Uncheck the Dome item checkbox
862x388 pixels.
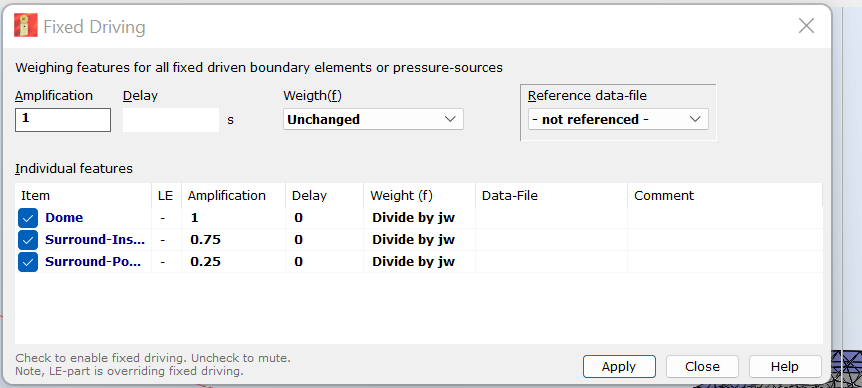click(x=27, y=218)
